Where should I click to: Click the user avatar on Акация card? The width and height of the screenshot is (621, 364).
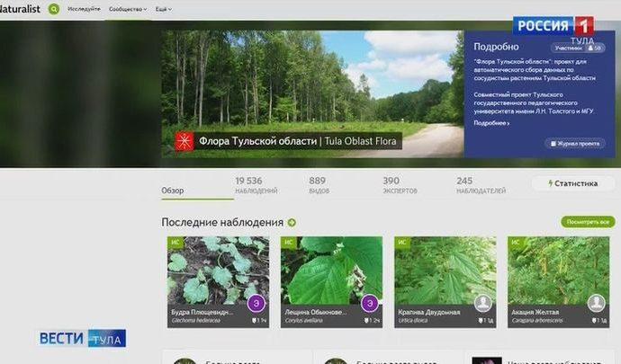597,304
